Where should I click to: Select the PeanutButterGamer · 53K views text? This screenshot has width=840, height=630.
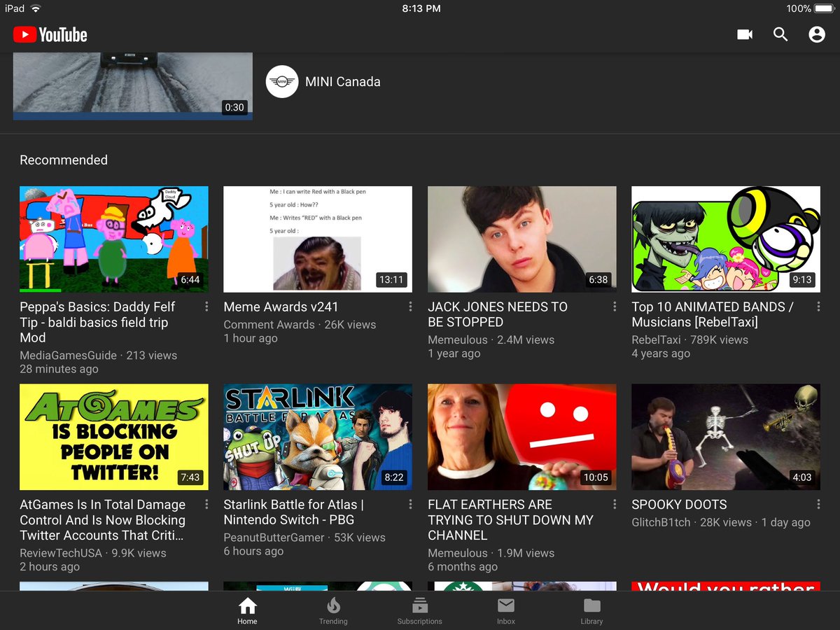(304, 538)
